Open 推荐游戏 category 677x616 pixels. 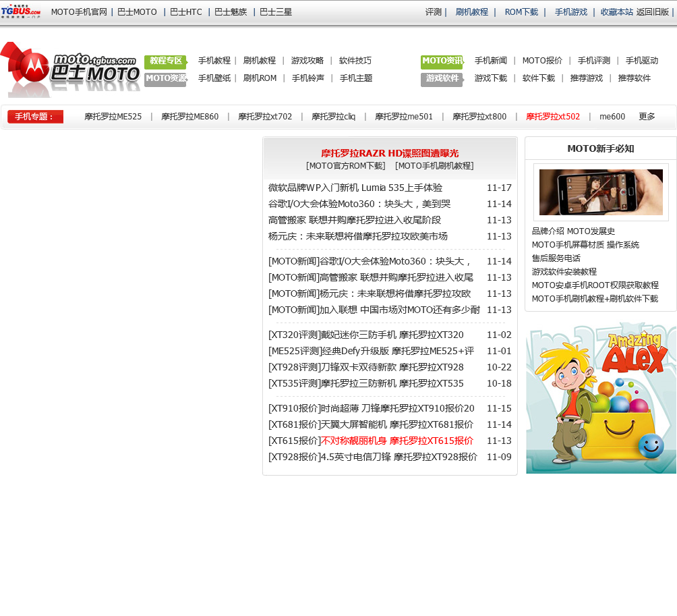[587, 78]
